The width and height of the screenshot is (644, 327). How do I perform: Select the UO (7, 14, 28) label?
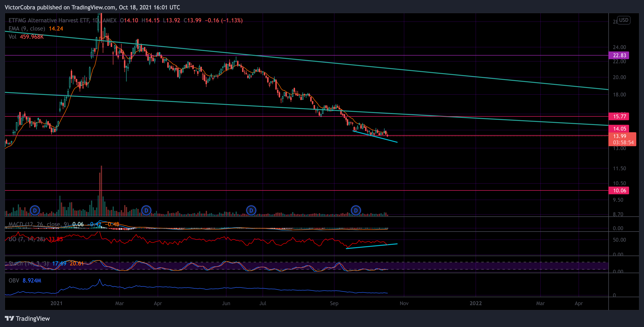[x=27, y=239]
